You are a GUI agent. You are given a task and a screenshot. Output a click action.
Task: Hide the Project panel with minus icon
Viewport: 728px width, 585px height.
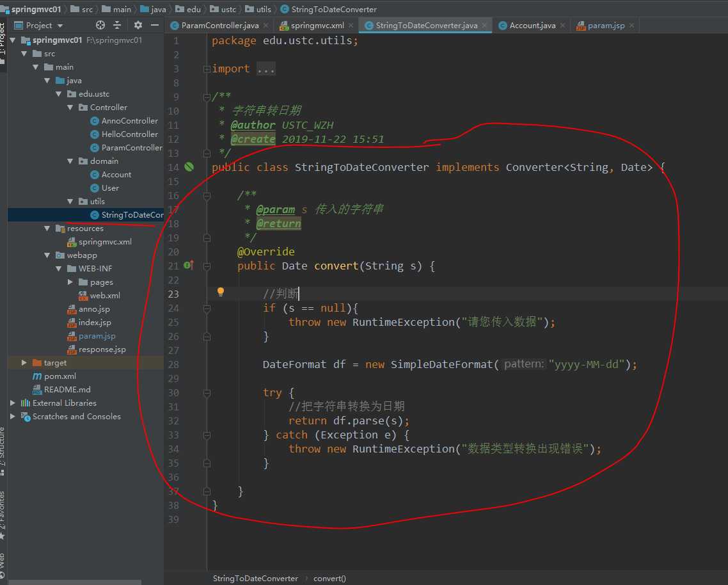point(155,25)
